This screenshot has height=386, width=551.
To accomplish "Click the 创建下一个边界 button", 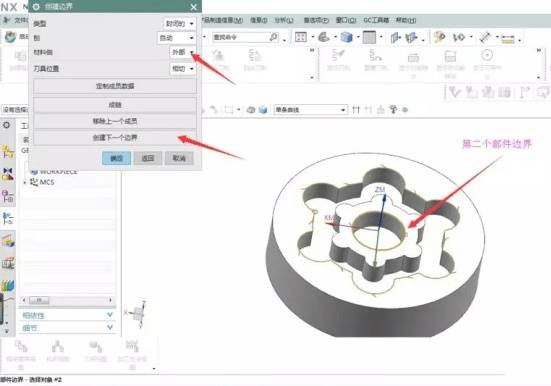I will (x=115, y=137).
